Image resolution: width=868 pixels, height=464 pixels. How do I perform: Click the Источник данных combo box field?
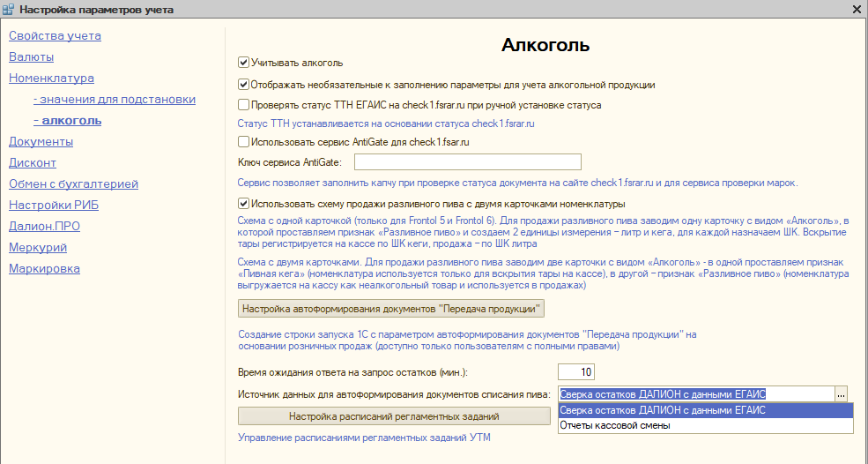pos(696,394)
